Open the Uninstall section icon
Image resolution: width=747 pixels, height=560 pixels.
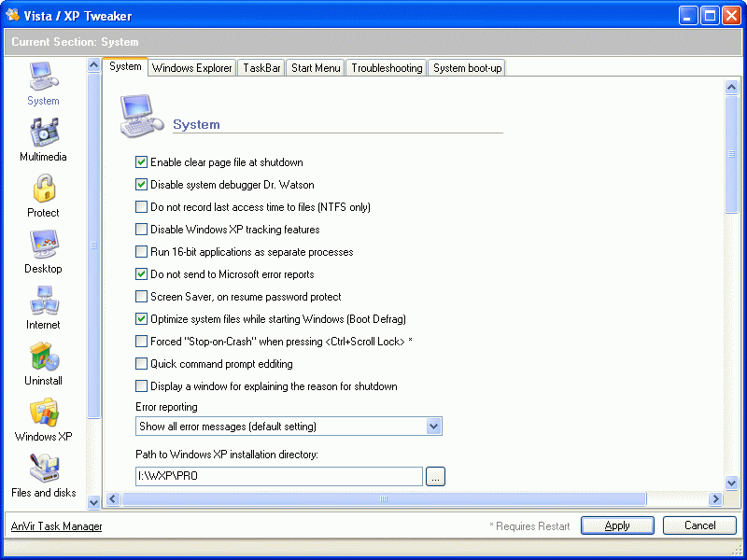pos(43,357)
